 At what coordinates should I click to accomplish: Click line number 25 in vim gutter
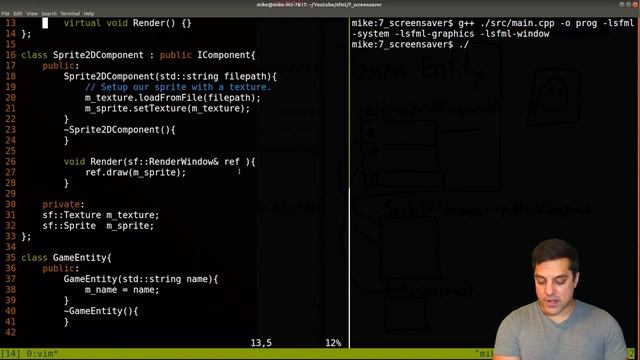click(x=11, y=151)
